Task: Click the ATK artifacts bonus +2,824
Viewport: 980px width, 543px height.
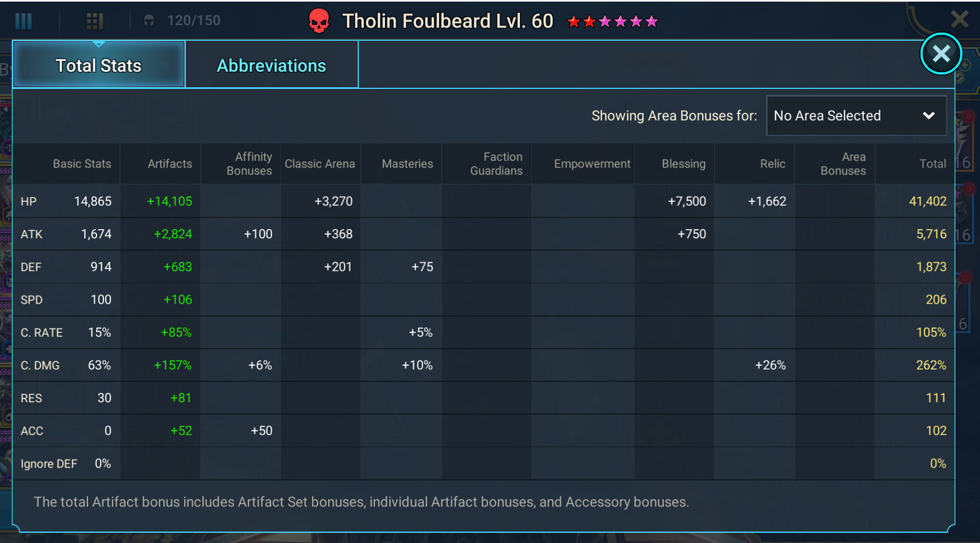Action: (x=172, y=234)
